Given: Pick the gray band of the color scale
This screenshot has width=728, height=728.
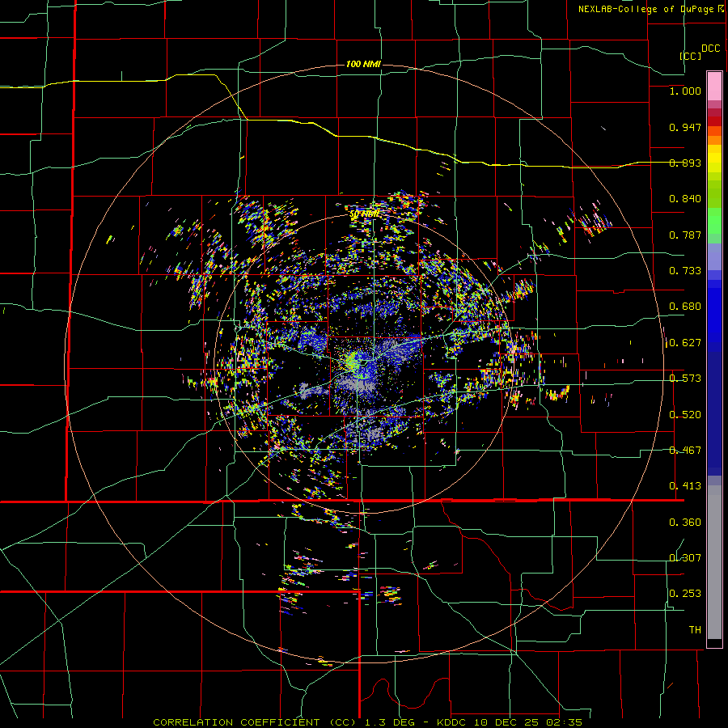Looking at the screenshot, I should click(x=714, y=562).
